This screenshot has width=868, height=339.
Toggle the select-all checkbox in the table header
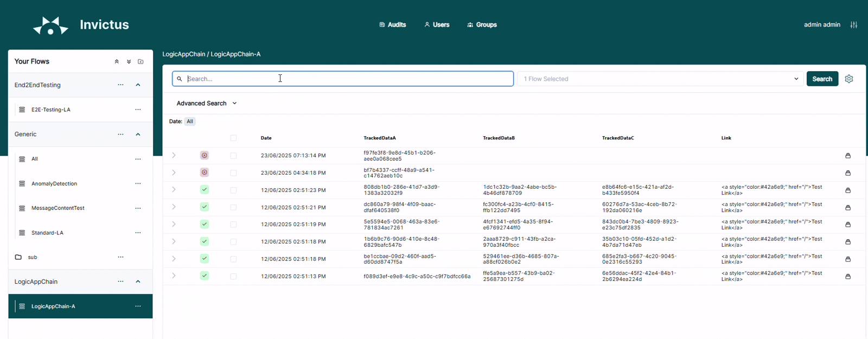(233, 138)
